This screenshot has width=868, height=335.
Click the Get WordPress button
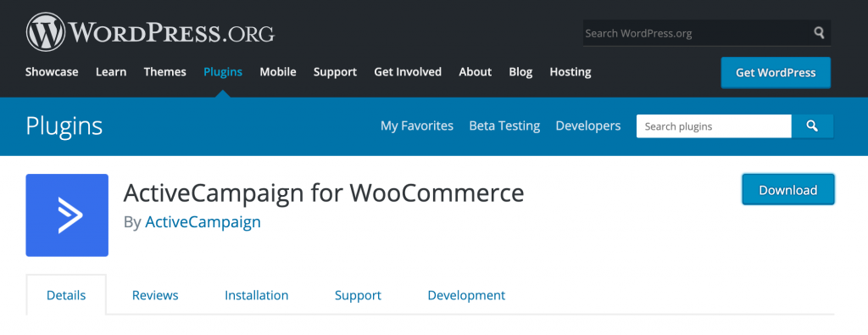[776, 73]
